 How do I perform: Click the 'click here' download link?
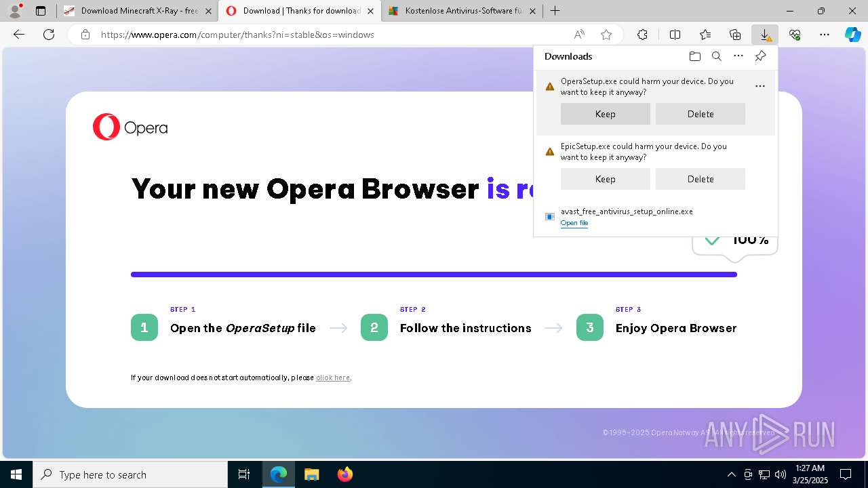tap(333, 378)
